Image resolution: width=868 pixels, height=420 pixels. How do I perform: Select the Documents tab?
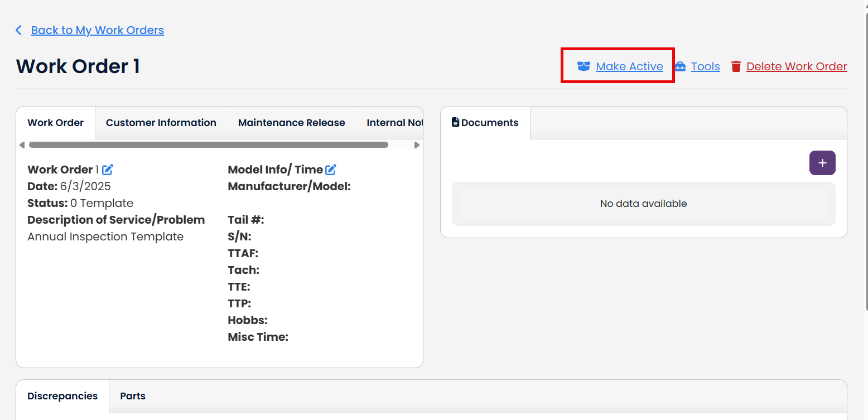(485, 123)
